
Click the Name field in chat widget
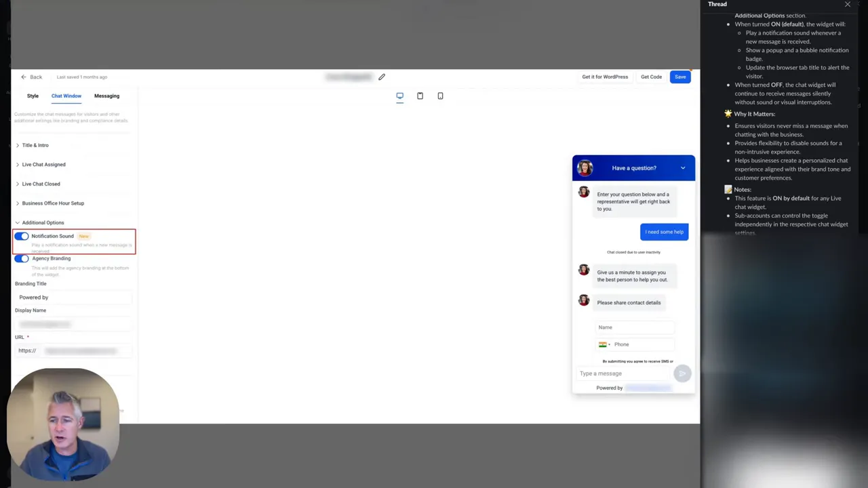(635, 327)
